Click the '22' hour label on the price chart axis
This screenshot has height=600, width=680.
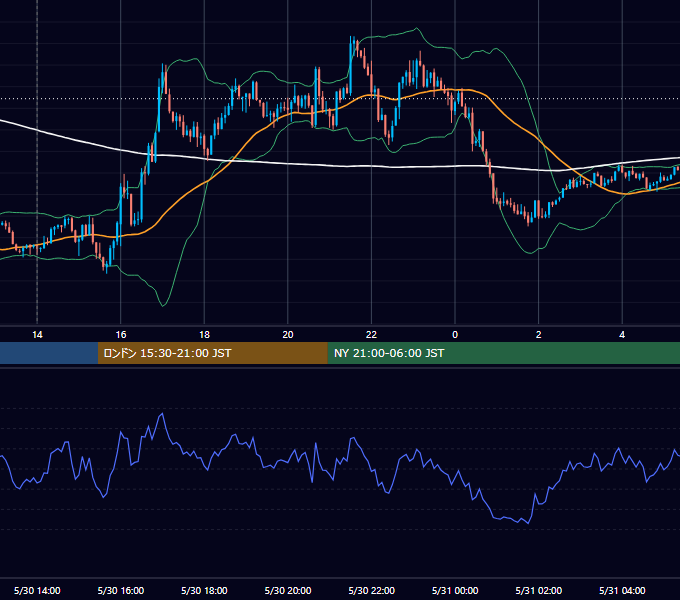pos(371,335)
